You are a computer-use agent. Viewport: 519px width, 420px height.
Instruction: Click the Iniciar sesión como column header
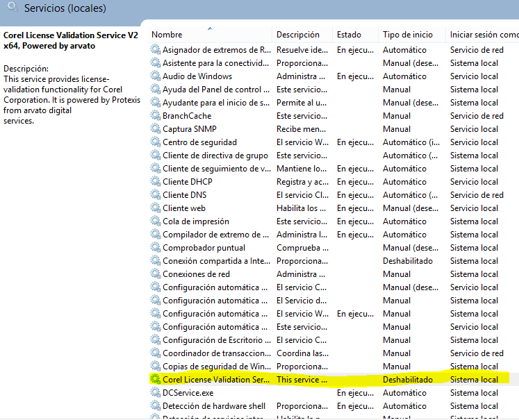pos(484,35)
